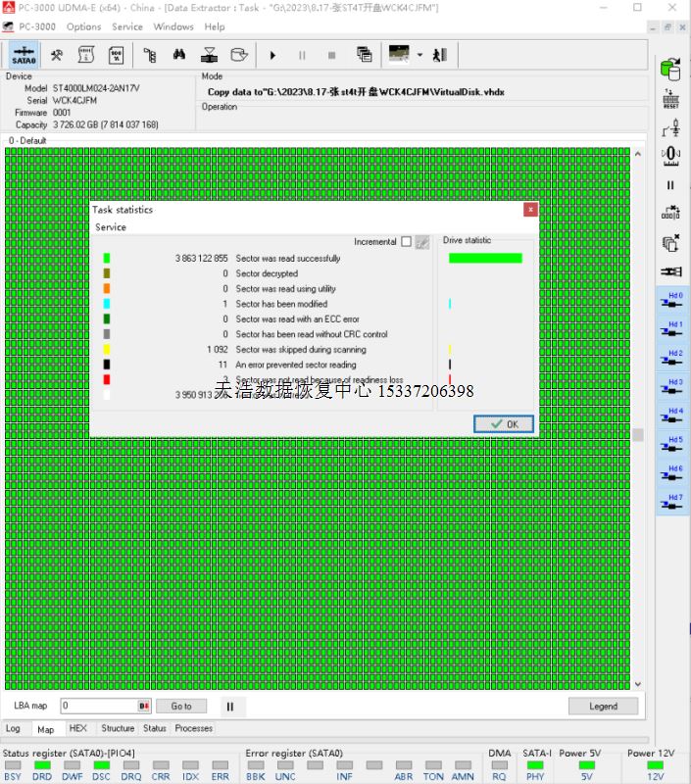Open dropdown arrow beside the image toolbar icon
The width and height of the screenshot is (691, 784).
[420, 55]
